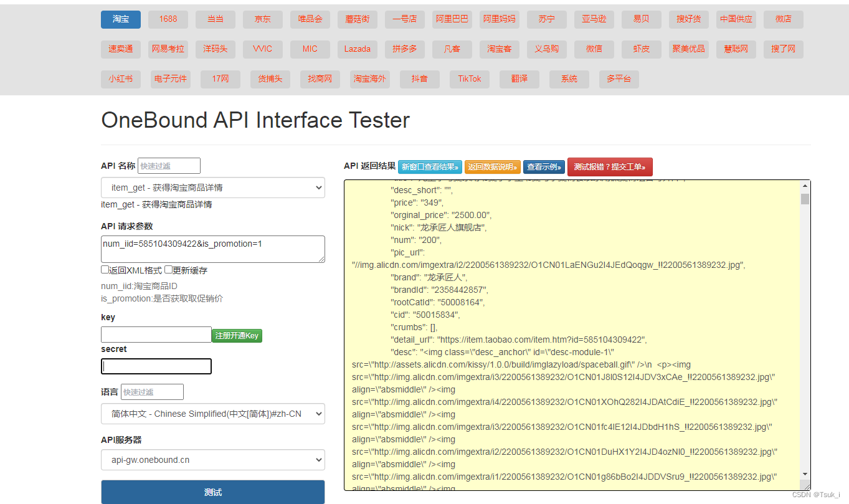Click the result panel scrollbar down arrow
Image resolution: width=849 pixels, height=504 pixels.
click(x=805, y=475)
